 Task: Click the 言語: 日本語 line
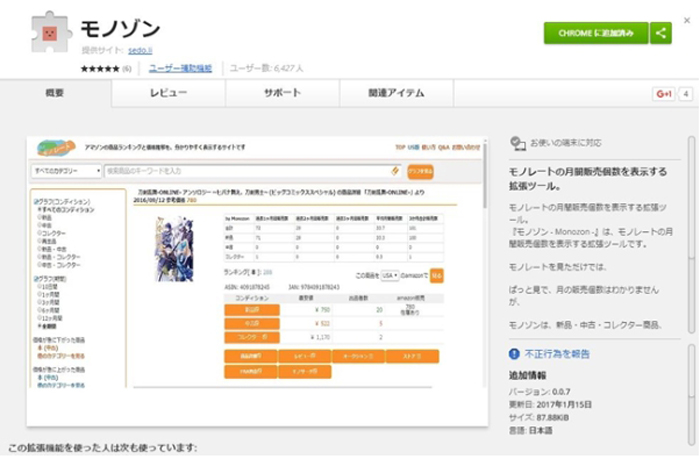point(530,430)
